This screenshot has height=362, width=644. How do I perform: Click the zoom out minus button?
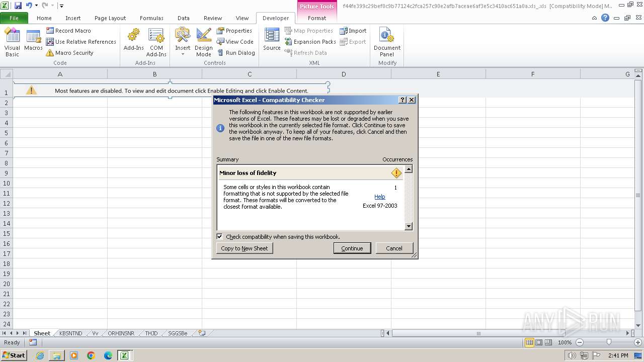579,342
